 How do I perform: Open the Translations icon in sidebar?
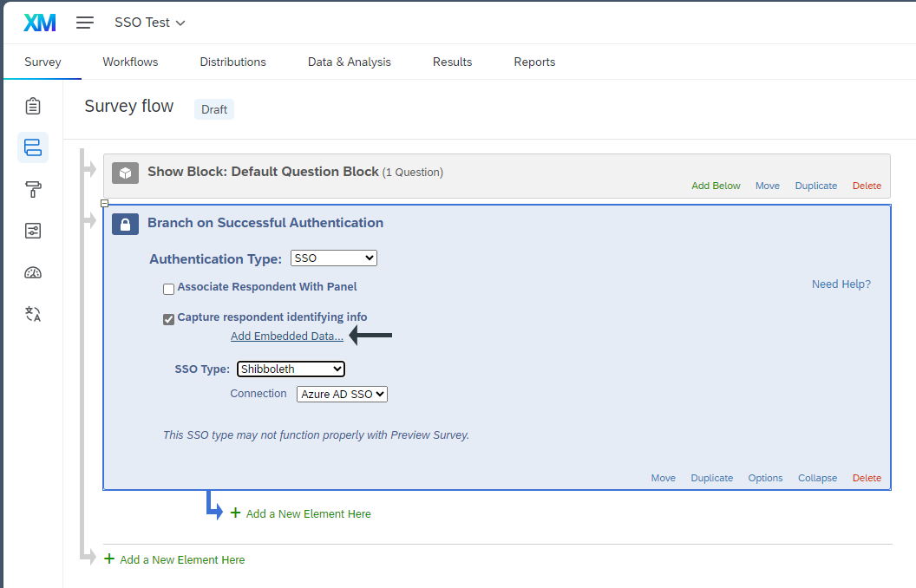coord(33,314)
